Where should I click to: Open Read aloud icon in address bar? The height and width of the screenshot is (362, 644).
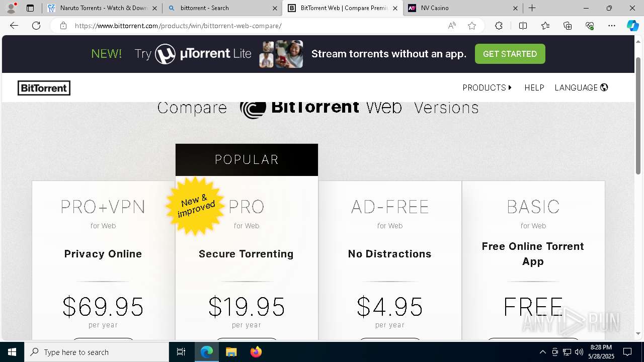point(452,26)
